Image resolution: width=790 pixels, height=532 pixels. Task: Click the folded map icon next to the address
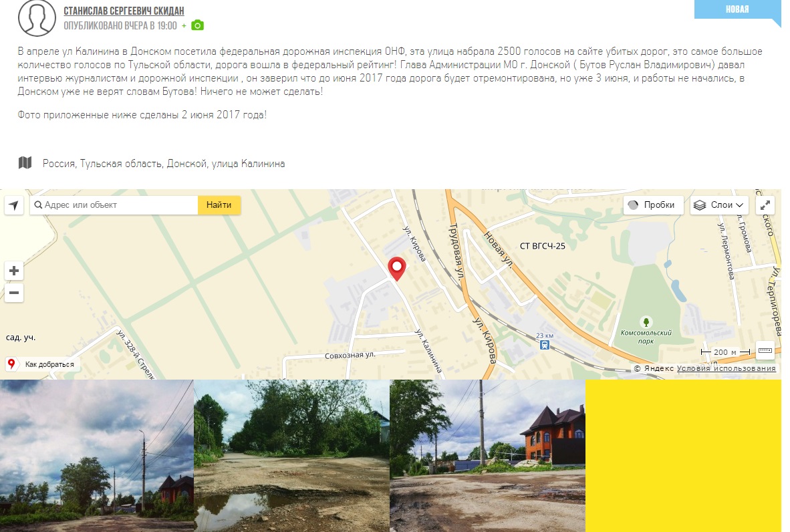point(25,162)
